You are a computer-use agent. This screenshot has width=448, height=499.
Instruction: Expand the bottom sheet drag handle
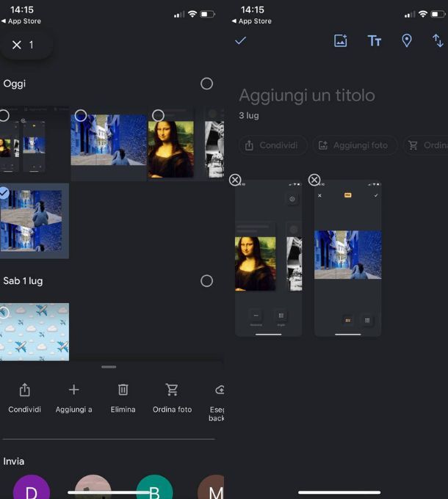[x=109, y=367]
